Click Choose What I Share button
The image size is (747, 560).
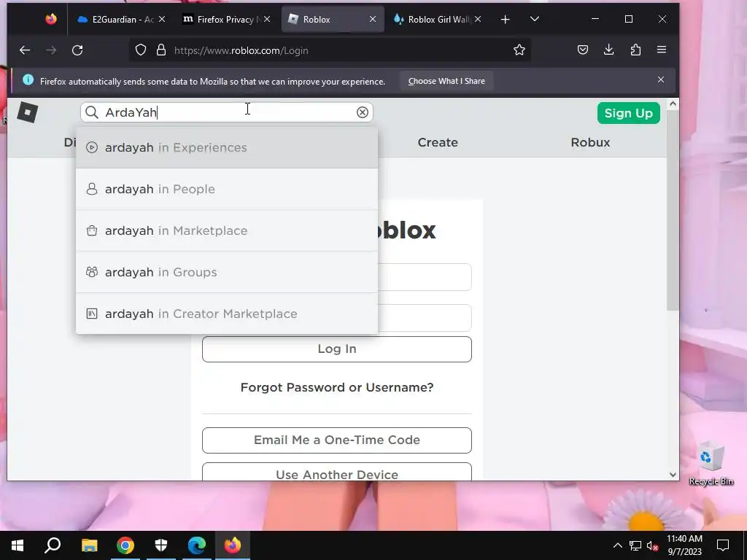point(446,81)
